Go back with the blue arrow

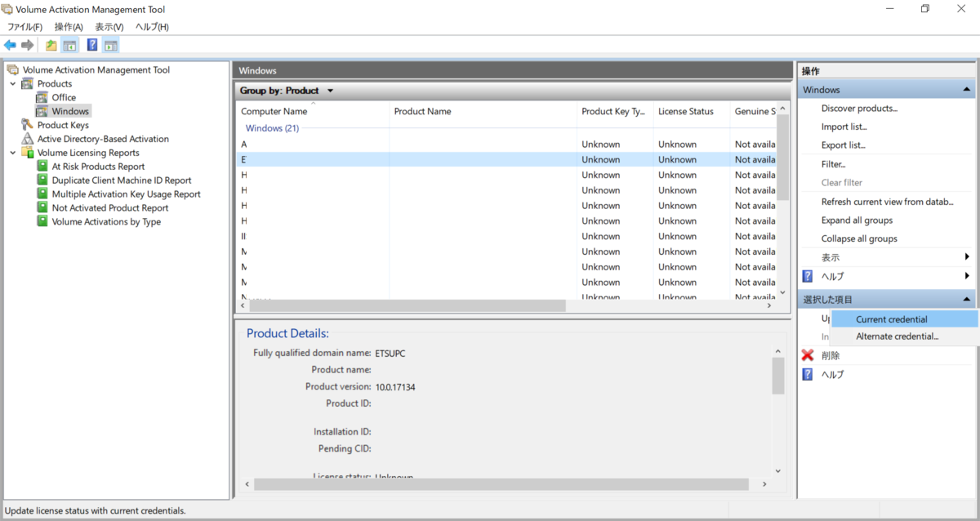click(10, 45)
